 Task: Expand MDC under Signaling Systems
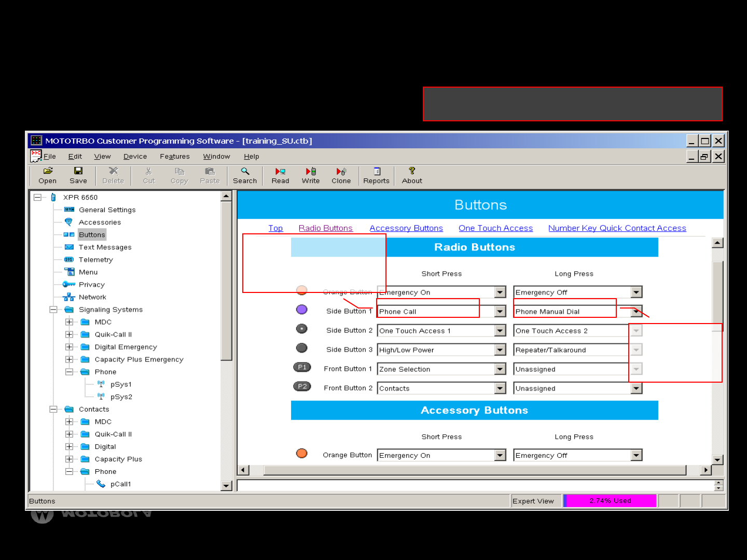click(x=69, y=322)
